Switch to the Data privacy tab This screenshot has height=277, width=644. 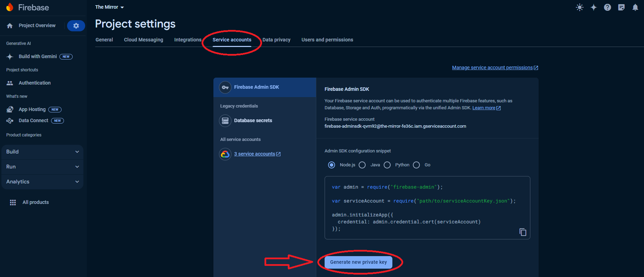coord(277,40)
